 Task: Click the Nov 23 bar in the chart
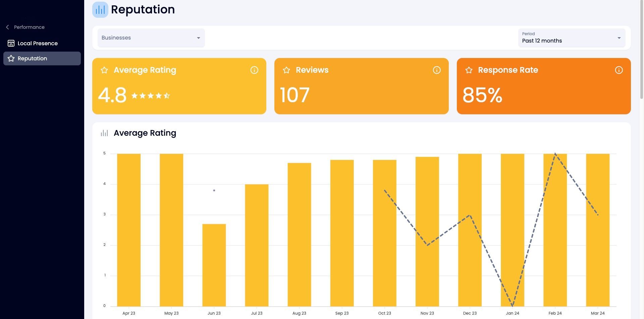point(427,232)
